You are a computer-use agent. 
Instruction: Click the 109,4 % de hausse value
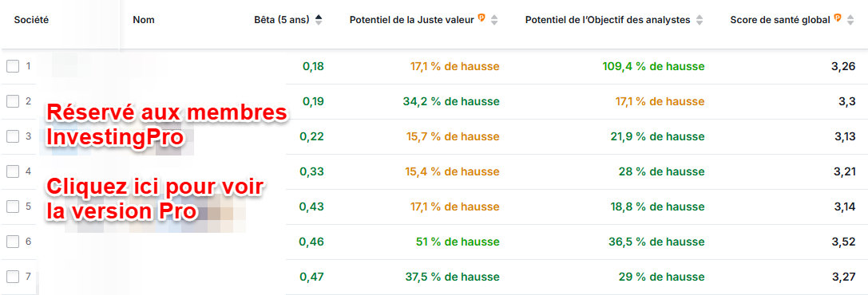653,67
